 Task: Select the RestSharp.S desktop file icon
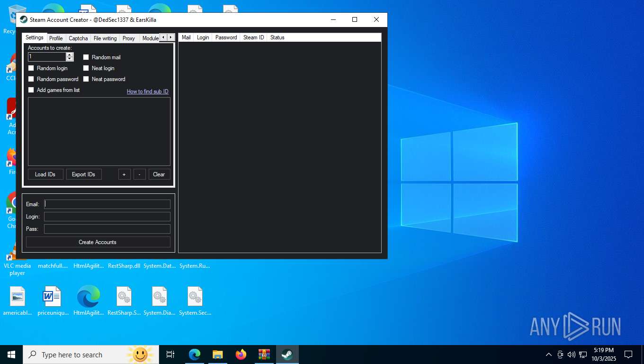click(x=124, y=301)
